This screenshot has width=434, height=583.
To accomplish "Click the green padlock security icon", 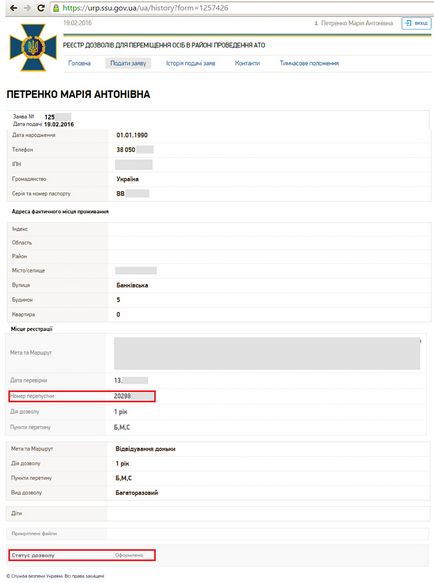I will click(x=56, y=8).
